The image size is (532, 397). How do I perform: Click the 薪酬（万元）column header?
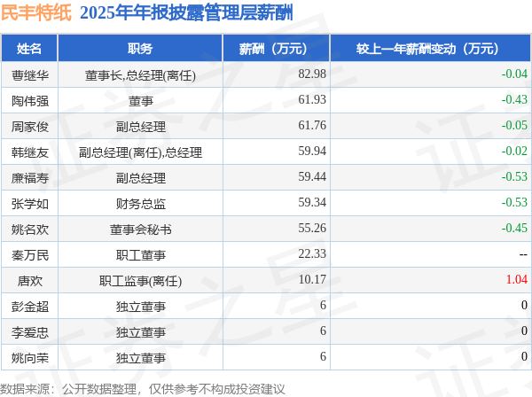point(276,49)
